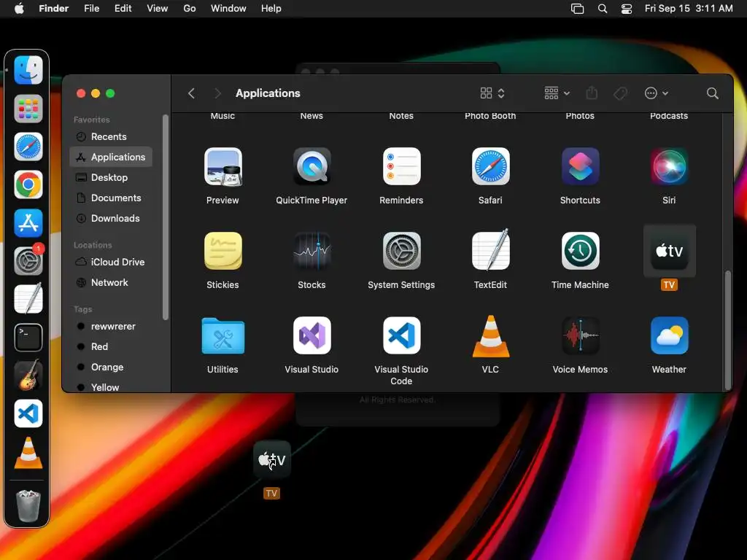Open the Edit menu

pyautogui.click(x=123, y=8)
